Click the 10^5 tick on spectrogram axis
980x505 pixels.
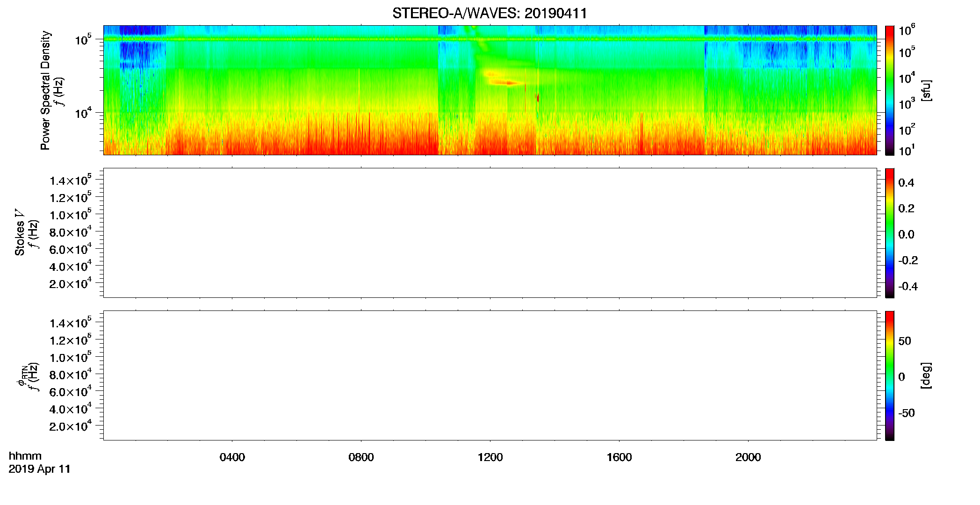(x=84, y=40)
